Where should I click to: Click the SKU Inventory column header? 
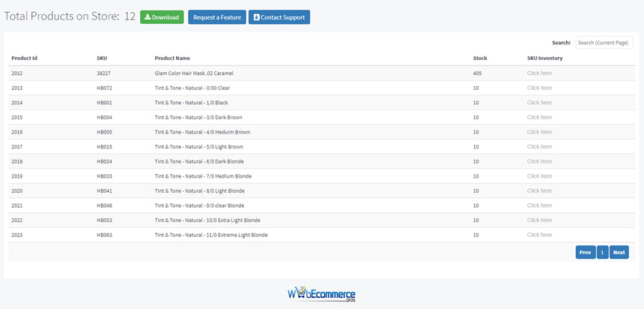point(544,58)
